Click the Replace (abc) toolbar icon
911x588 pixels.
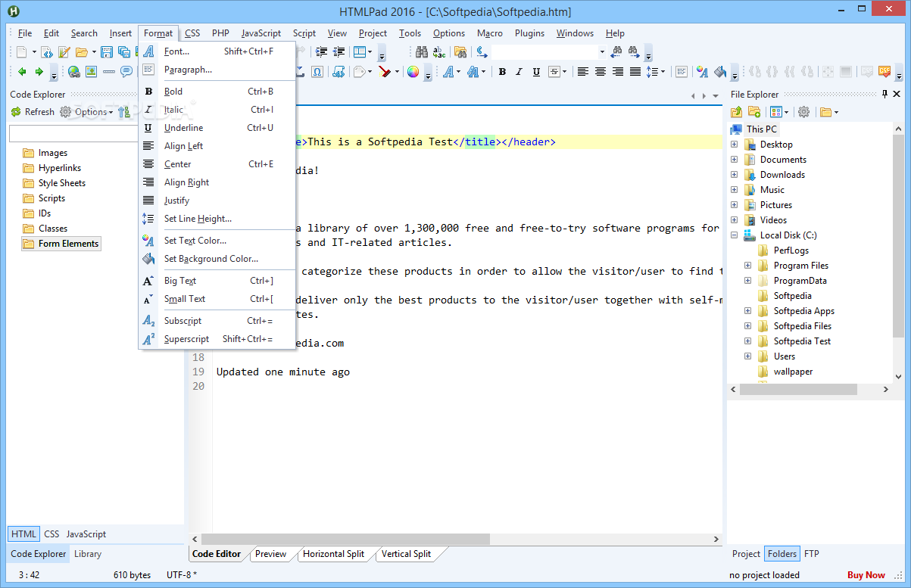[x=439, y=52]
